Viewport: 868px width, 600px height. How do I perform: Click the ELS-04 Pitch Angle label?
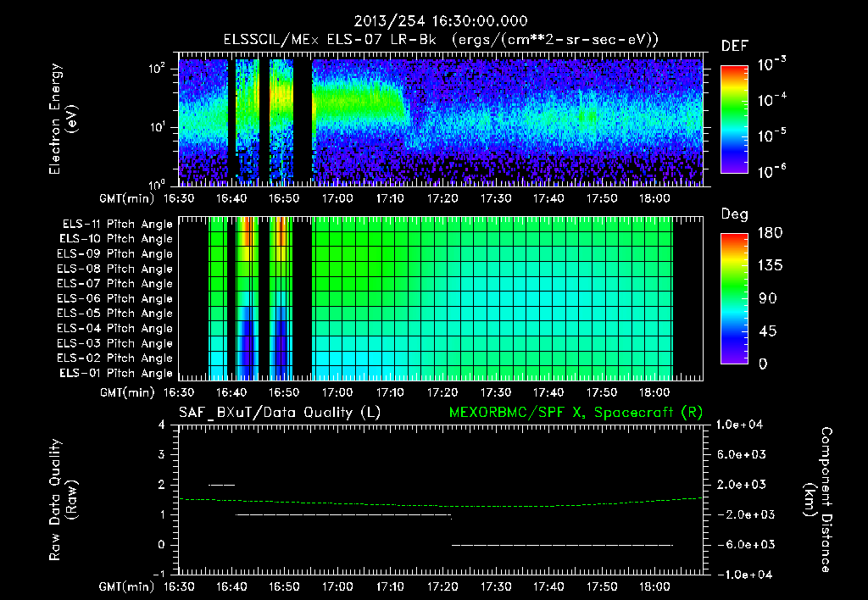click(x=114, y=328)
